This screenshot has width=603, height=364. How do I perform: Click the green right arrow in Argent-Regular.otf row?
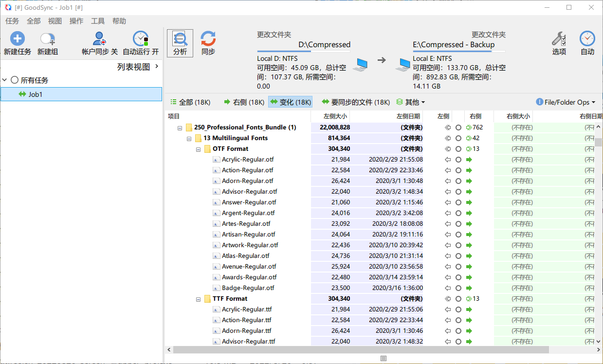[469, 213]
